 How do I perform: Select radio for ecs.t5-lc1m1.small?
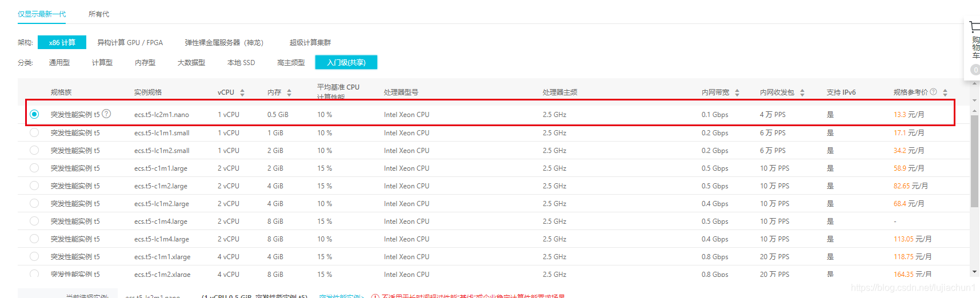pos(34,132)
